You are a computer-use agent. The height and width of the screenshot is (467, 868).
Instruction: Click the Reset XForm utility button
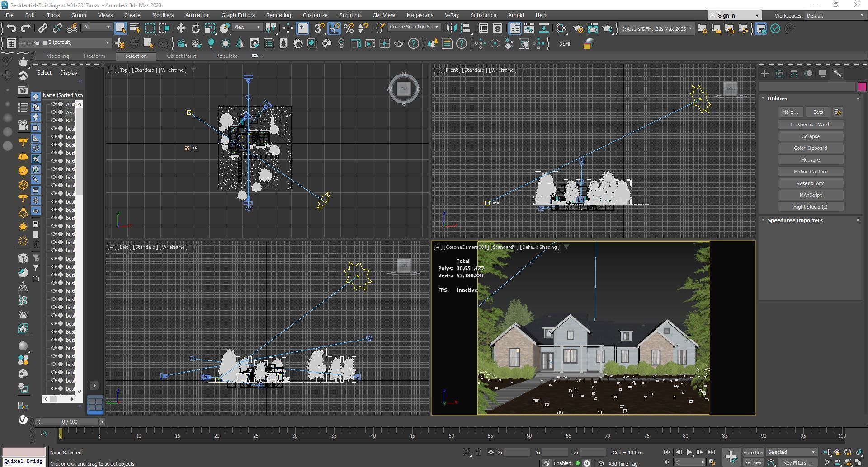coord(810,183)
